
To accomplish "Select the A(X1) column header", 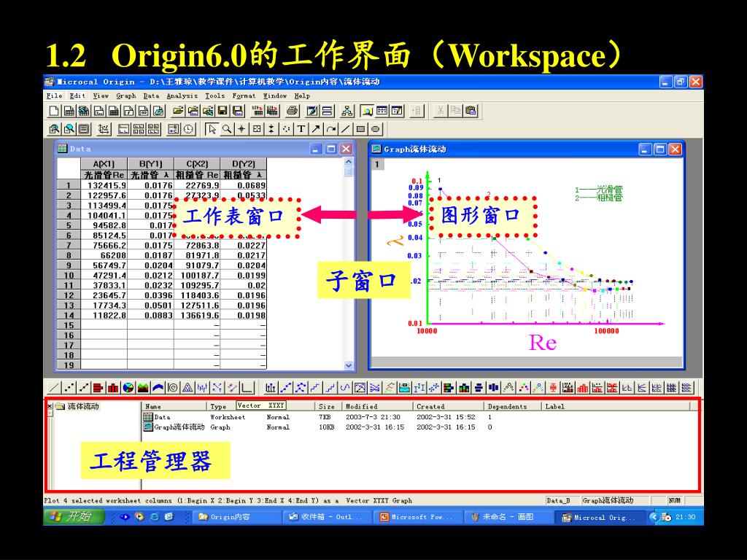I will coord(104,164).
